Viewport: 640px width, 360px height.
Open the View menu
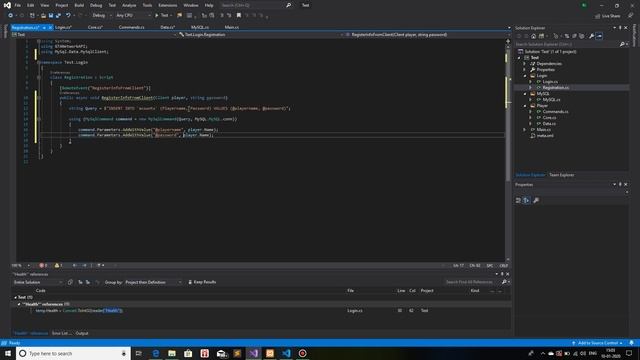[x=45, y=5]
